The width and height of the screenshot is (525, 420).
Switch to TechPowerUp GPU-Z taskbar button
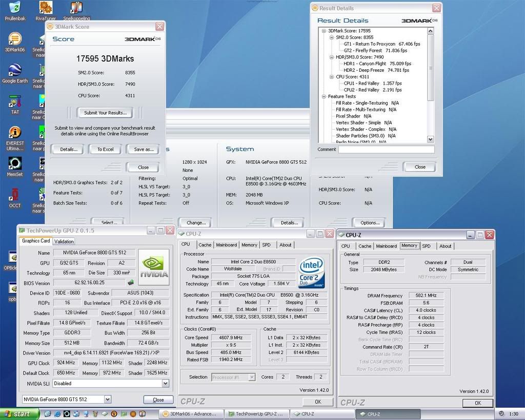pos(256,414)
